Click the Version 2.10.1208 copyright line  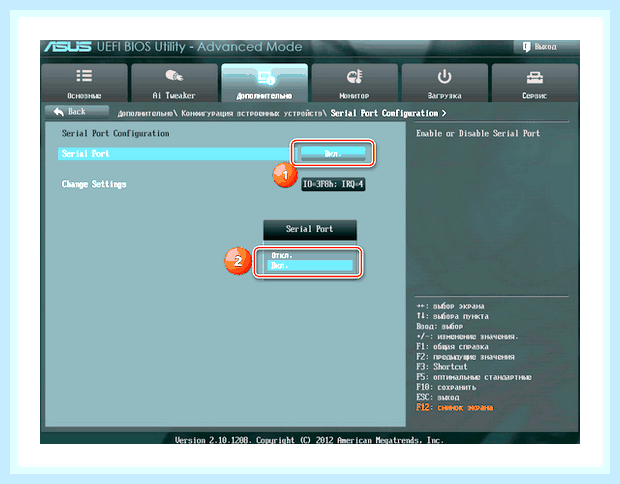pyautogui.click(x=309, y=440)
